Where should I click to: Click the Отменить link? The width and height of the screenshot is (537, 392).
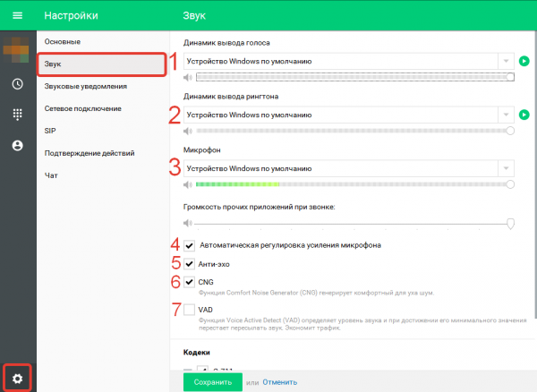point(280,382)
